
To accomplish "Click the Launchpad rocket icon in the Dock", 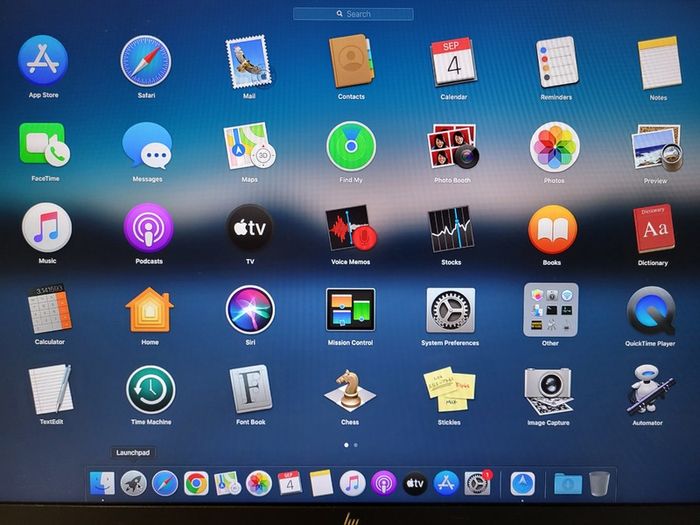I will [133, 483].
